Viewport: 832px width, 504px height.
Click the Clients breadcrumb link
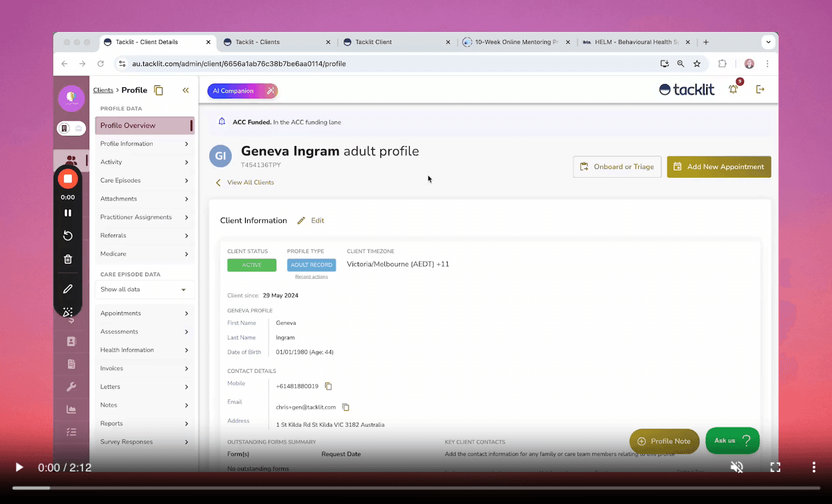[103, 90]
